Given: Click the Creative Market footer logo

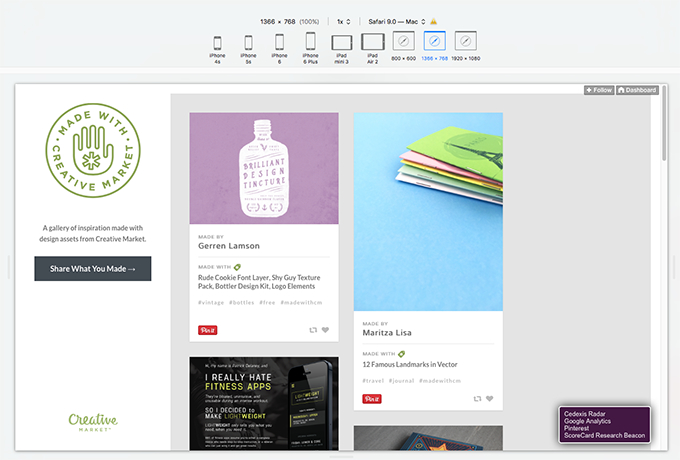Looking at the screenshot, I should coord(93,422).
